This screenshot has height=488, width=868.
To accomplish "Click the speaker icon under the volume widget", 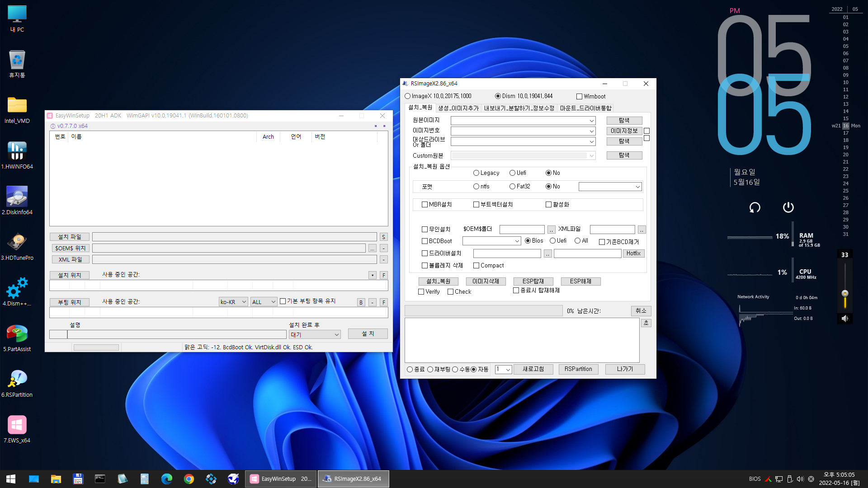I will pos(844,319).
